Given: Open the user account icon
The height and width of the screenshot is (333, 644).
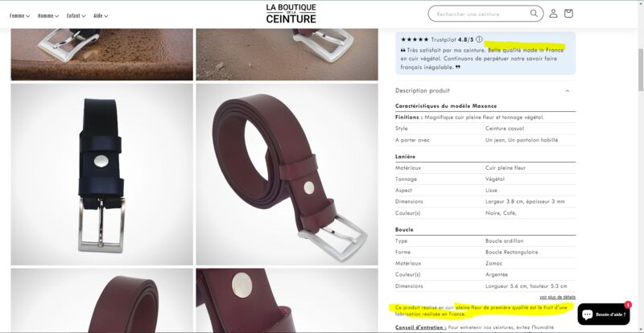Looking at the screenshot, I should click(x=553, y=14).
